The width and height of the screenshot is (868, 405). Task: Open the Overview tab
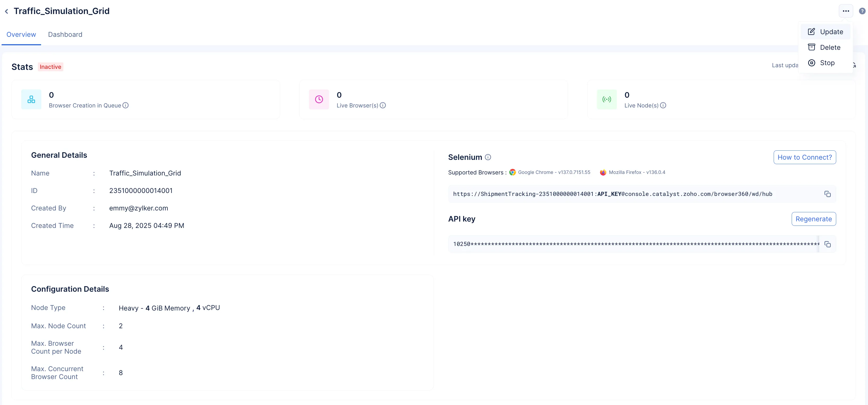click(x=21, y=34)
